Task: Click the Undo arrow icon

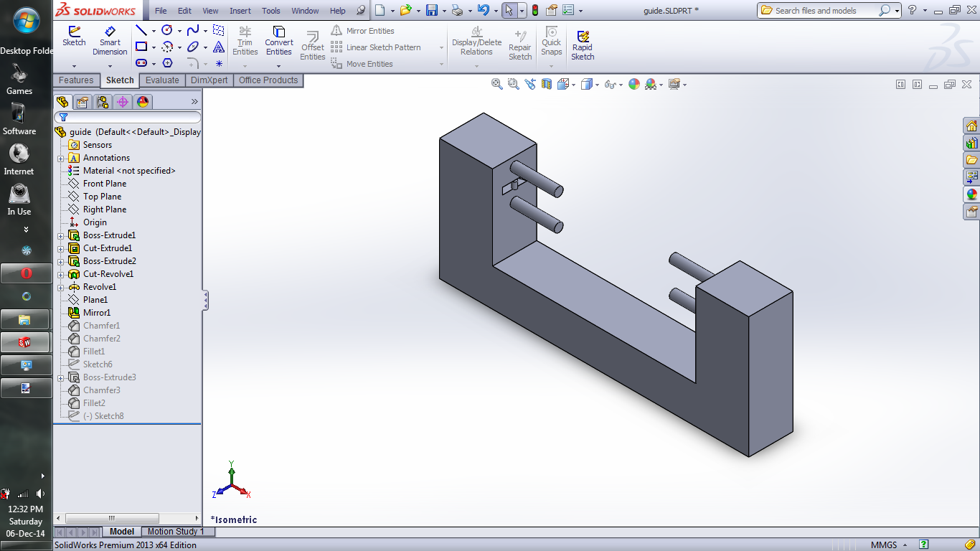Action: pos(484,10)
